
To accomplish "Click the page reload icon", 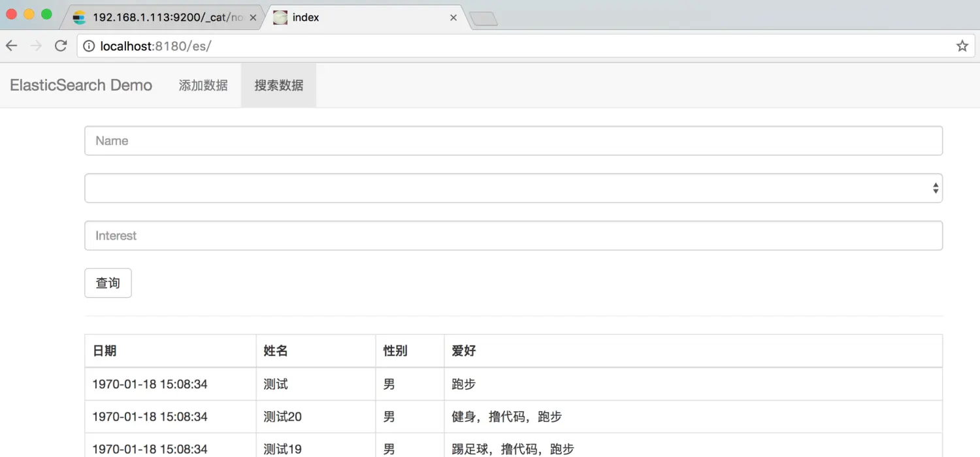I will coord(60,46).
